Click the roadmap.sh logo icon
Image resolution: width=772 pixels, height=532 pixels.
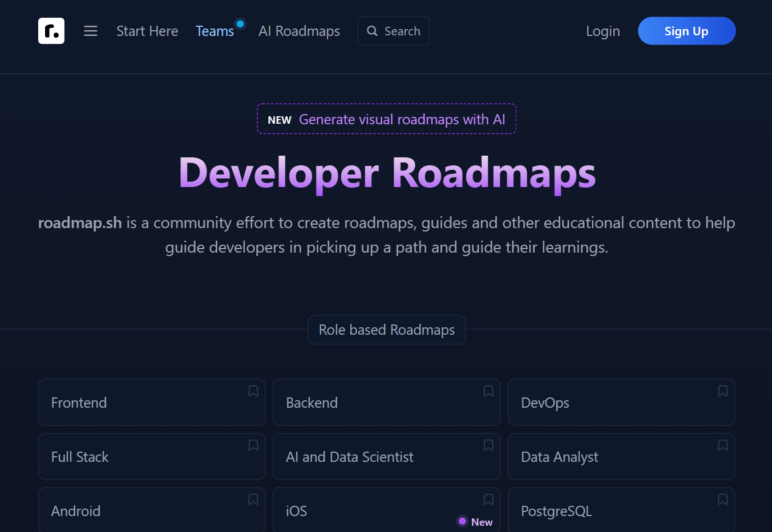click(x=51, y=31)
